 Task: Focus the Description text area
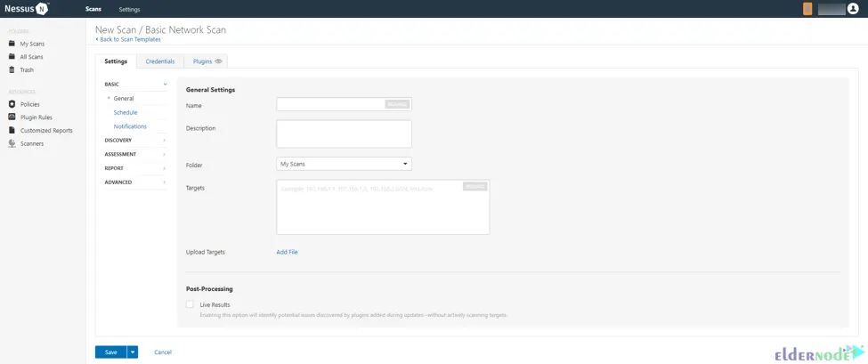point(344,133)
